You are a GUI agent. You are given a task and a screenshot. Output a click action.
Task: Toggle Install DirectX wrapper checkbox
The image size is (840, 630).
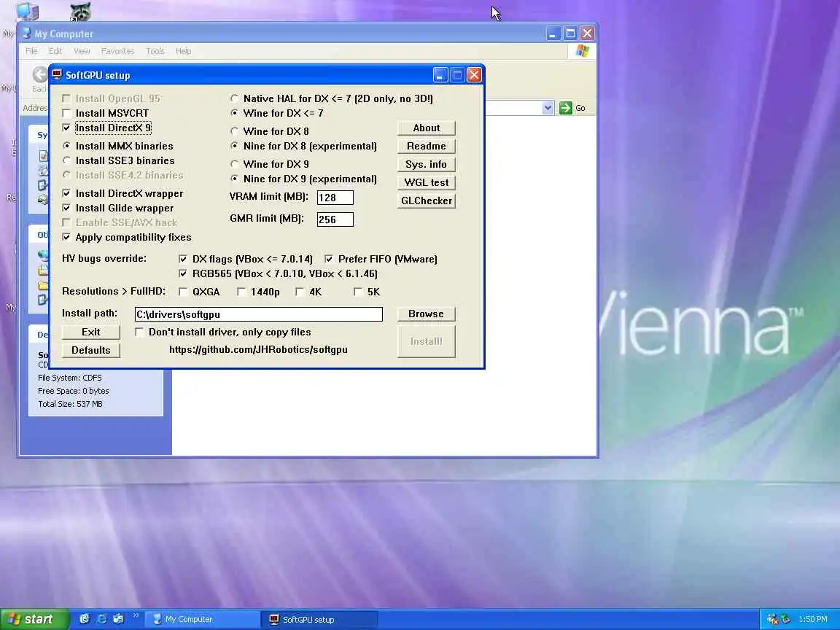tap(66, 193)
